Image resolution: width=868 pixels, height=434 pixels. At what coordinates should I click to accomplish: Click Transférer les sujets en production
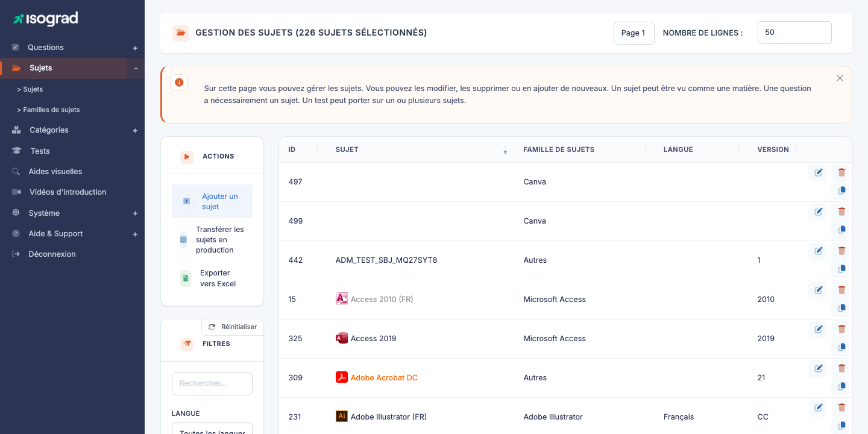[x=212, y=239]
